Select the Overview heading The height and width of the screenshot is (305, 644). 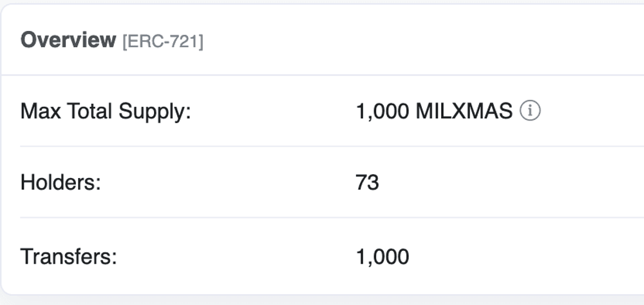[68, 40]
